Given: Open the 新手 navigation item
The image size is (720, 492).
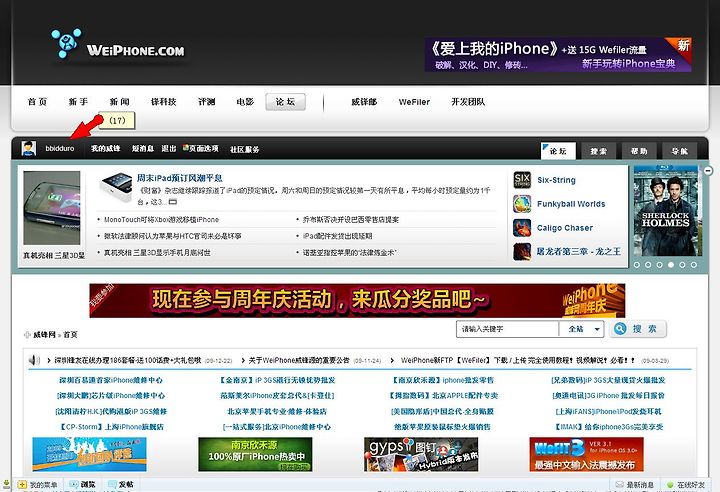Looking at the screenshot, I should tap(78, 102).
